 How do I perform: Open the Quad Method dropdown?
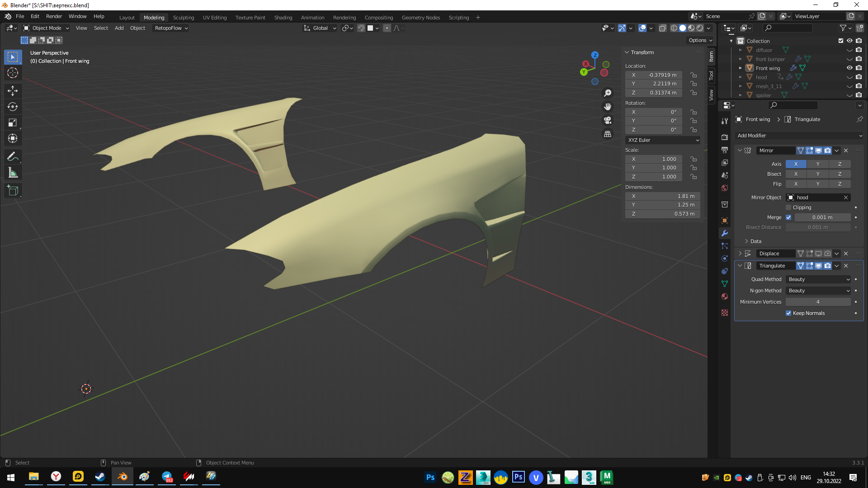click(818, 279)
